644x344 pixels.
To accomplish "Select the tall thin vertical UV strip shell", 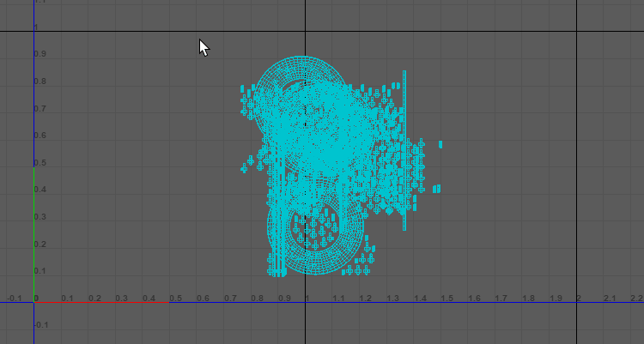I will tap(404, 150).
